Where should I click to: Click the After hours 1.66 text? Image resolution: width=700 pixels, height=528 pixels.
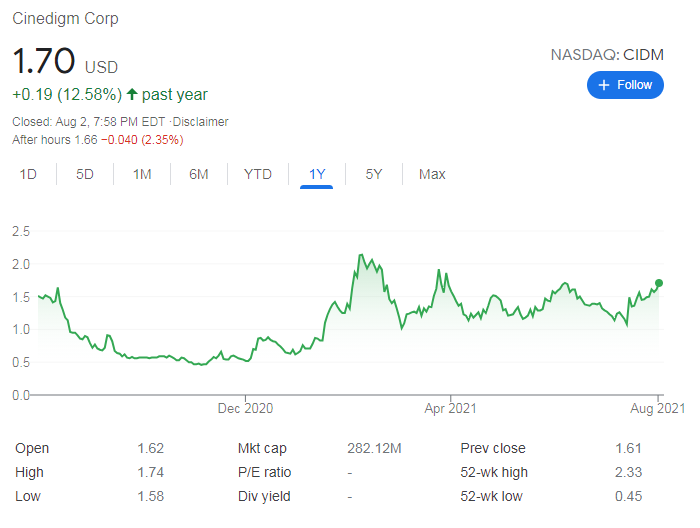pos(54,140)
